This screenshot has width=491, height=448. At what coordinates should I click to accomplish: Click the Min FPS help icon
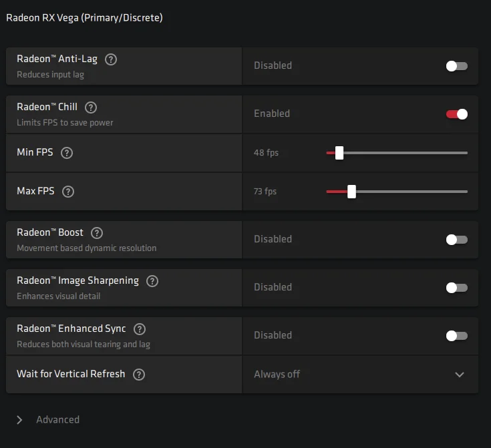67,153
